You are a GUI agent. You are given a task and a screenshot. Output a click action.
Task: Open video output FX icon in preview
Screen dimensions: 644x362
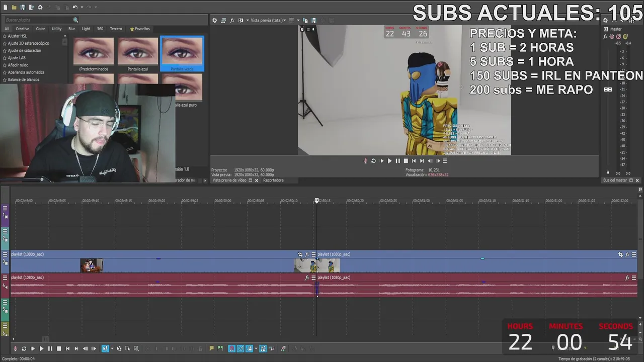click(232, 20)
